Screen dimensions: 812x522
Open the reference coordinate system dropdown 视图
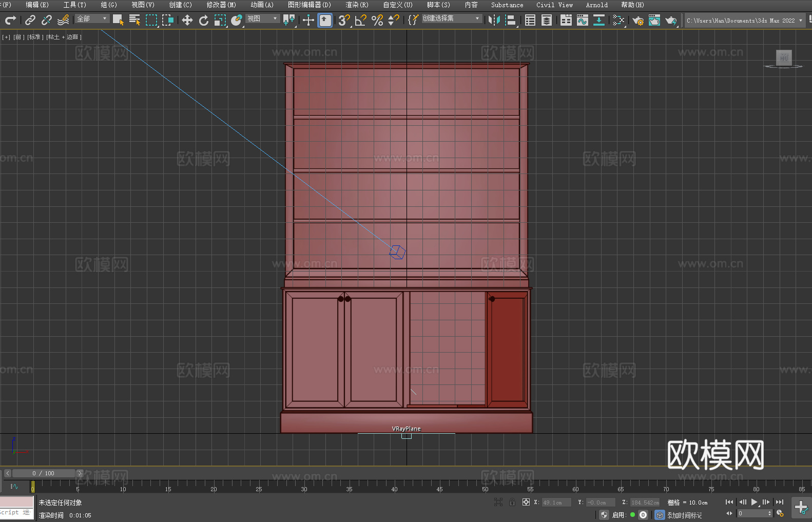pyautogui.click(x=262, y=18)
